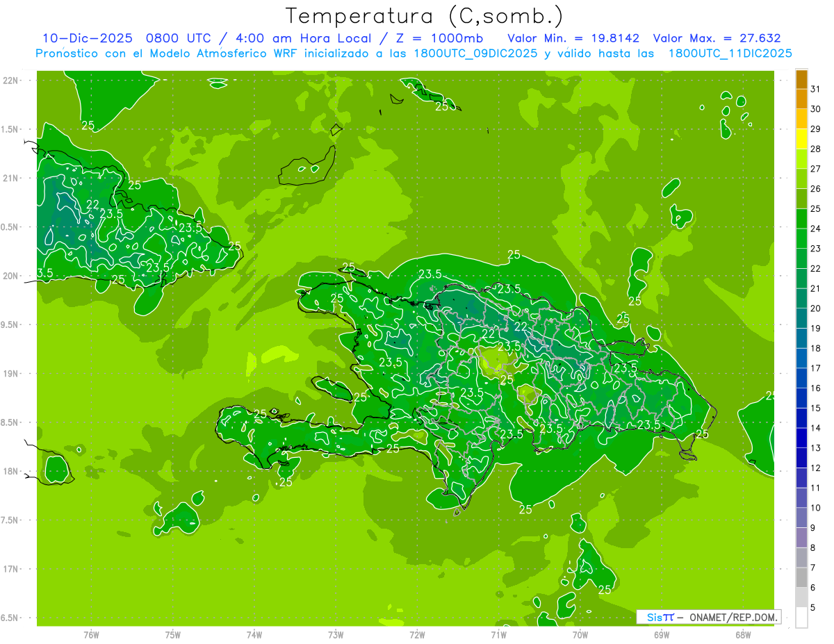The image size is (834, 644).
Task: Click the color scale number 18
Action: click(815, 348)
